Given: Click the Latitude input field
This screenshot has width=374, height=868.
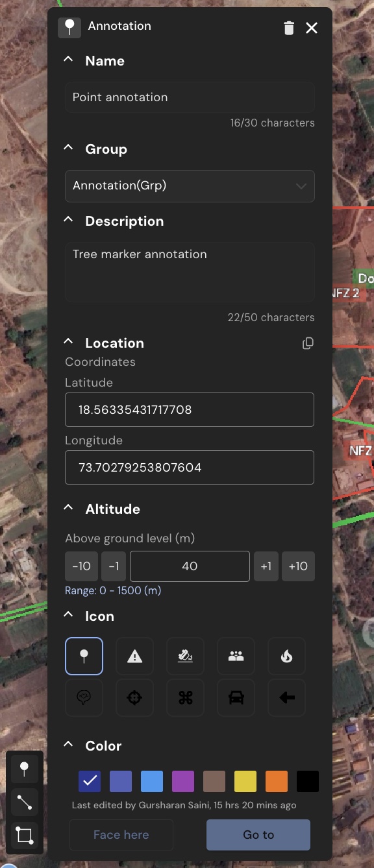Looking at the screenshot, I should (x=190, y=409).
